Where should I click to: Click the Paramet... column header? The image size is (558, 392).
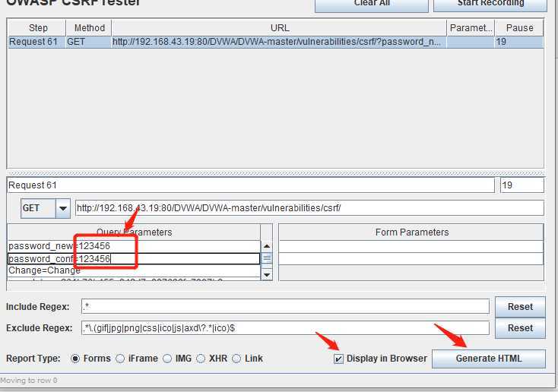click(471, 28)
